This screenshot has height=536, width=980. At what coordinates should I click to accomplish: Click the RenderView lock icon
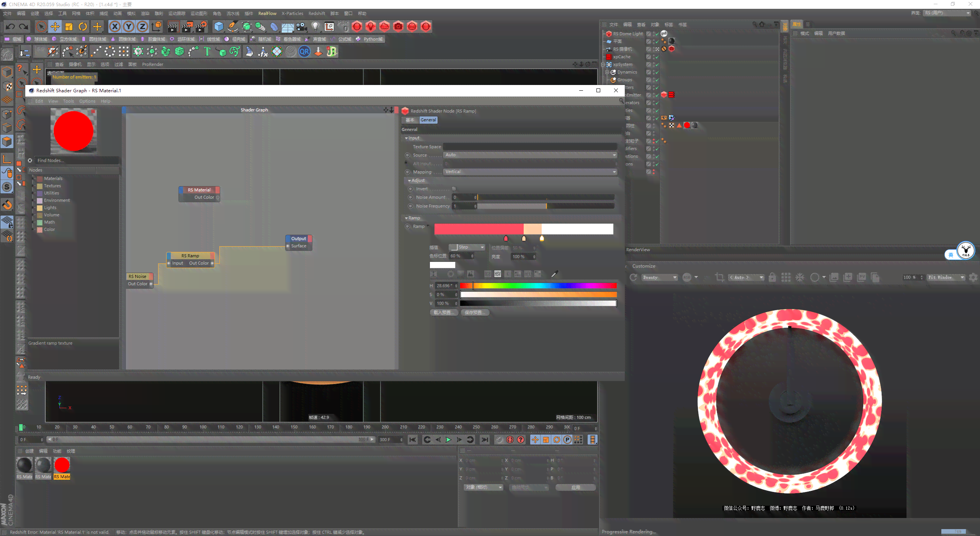[772, 277]
